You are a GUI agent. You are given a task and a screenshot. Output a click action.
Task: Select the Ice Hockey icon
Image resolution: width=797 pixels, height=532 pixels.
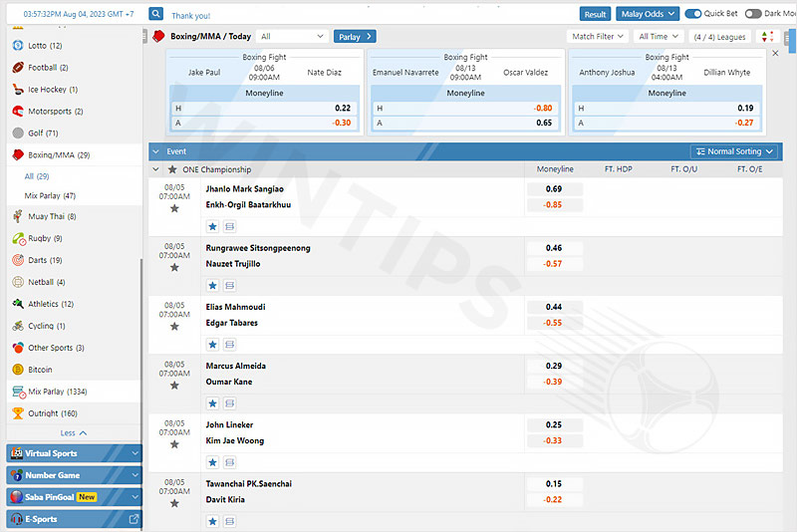pyautogui.click(x=18, y=89)
